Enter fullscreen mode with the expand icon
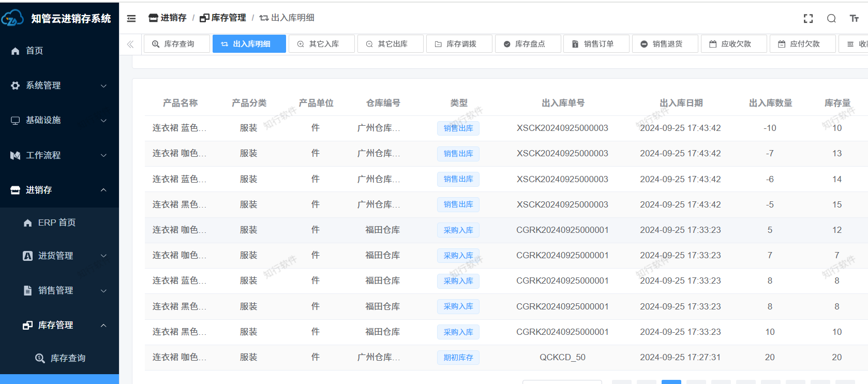The image size is (868, 384). (808, 19)
